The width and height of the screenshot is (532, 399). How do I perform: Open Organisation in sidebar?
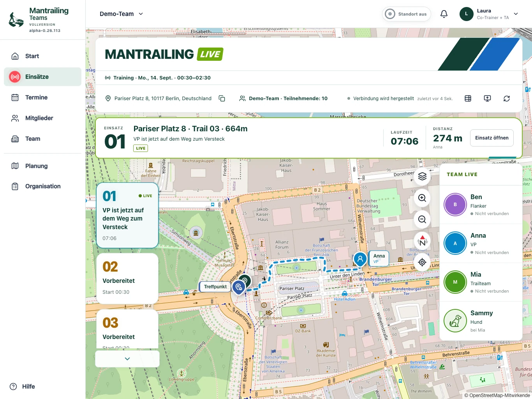(42, 186)
